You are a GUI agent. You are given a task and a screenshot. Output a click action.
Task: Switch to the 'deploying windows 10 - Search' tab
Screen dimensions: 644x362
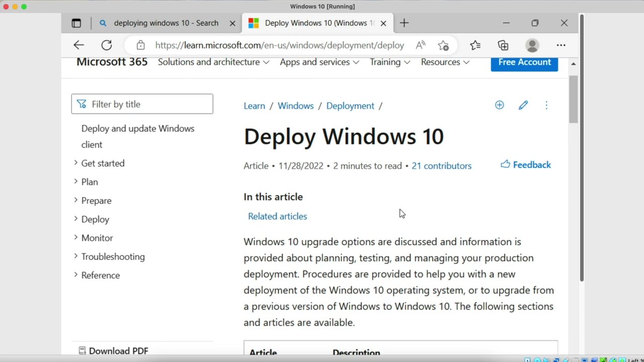pos(166,23)
